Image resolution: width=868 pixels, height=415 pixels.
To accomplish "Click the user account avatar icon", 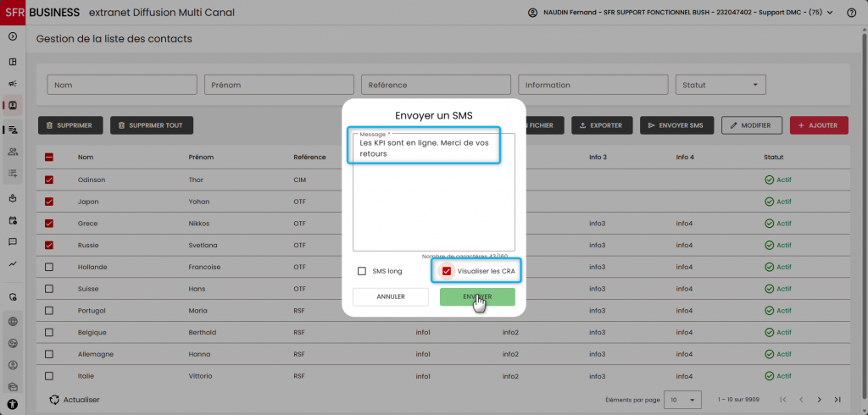I will 532,12.
